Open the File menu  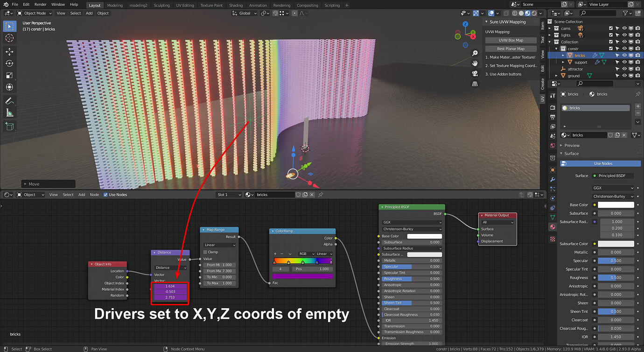pos(15,4)
